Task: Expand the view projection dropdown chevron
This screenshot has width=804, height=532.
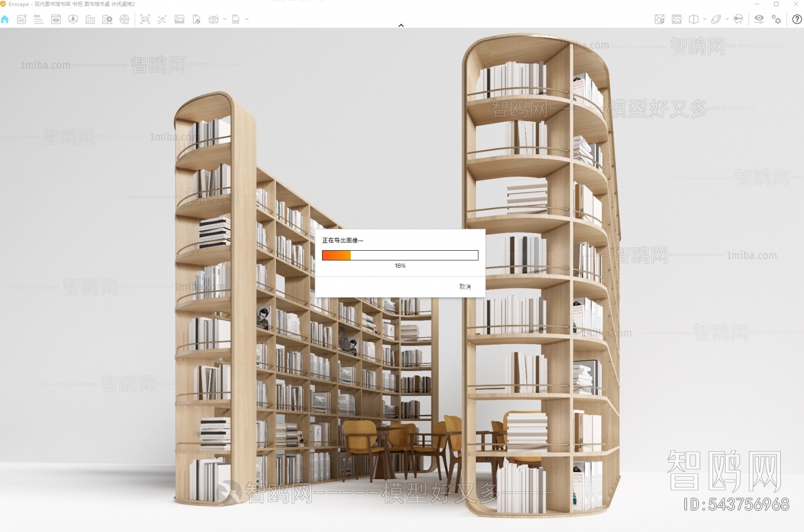Action: click(x=704, y=20)
